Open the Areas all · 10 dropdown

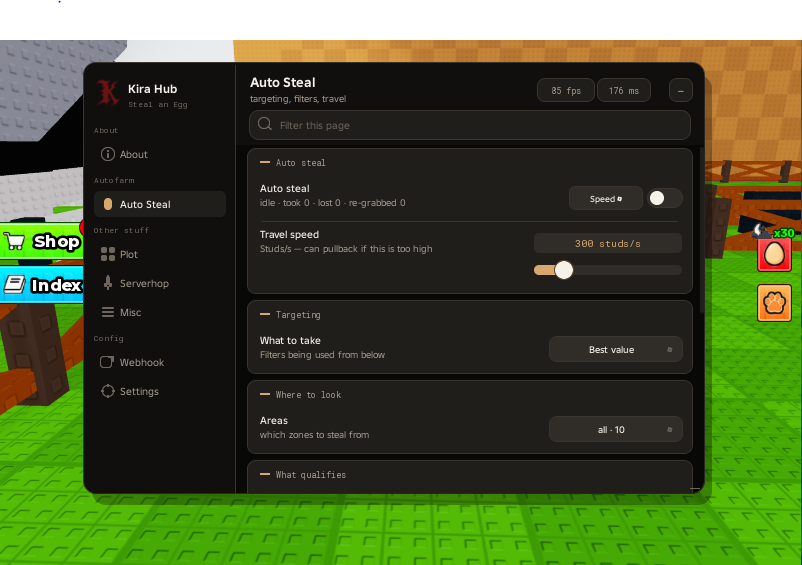(x=615, y=430)
